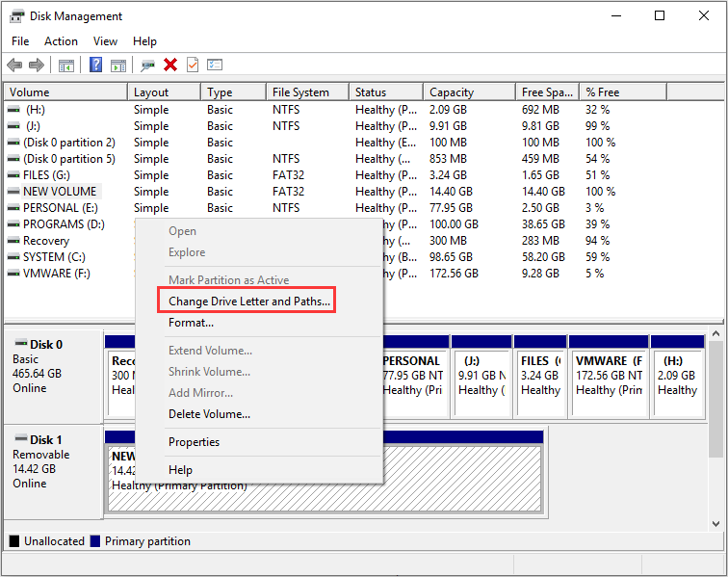This screenshot has width=728, height=577.
Task: Click the Disk 0 disk icon
Action: click(21, 343)
